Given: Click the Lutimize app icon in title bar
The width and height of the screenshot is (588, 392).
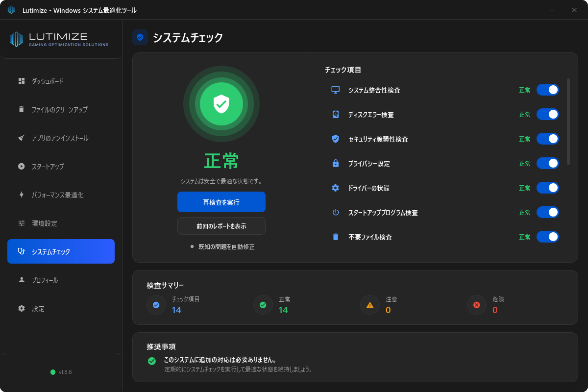Looking at the screenshot, I should pos(11,10).
